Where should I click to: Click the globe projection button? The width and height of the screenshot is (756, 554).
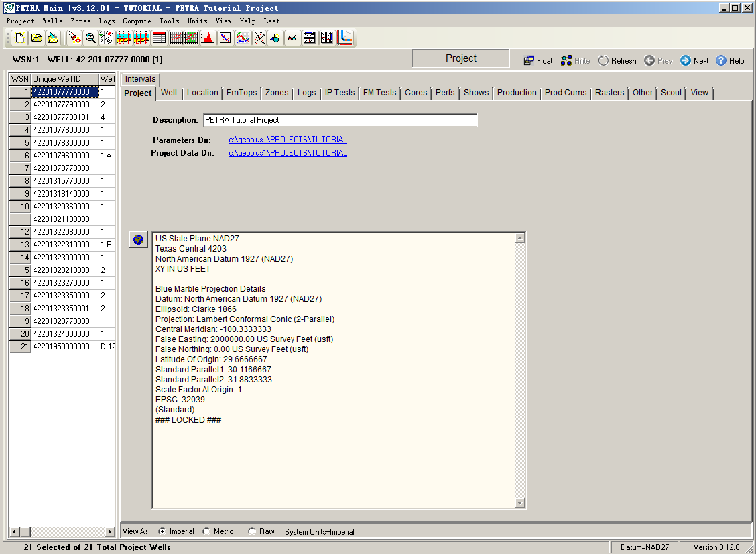click(x=138, y=239)
